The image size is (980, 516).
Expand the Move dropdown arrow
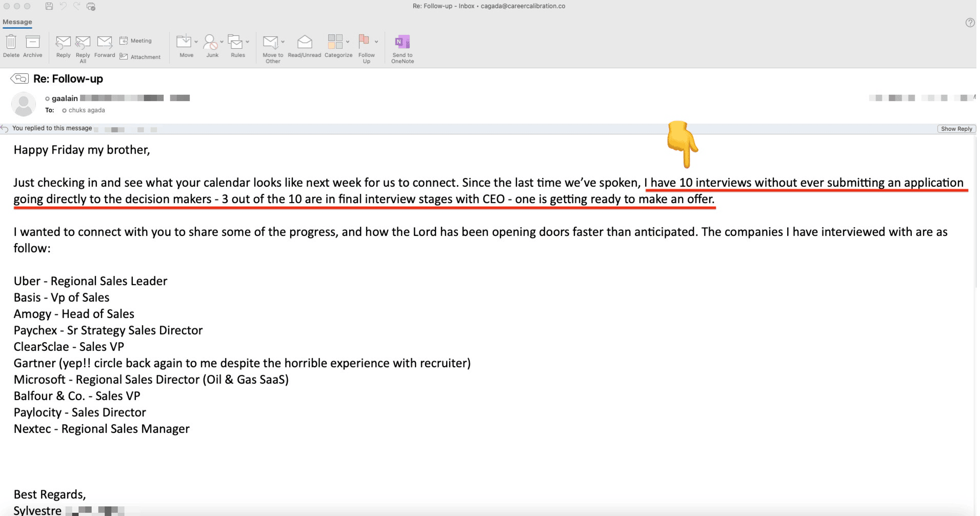[x=196, y=42]
